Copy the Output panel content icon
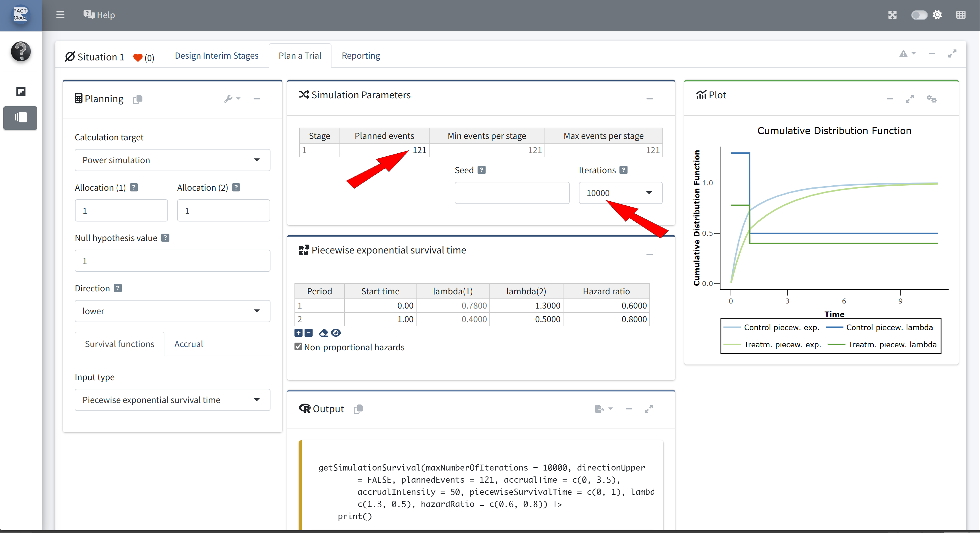Screen dimensions: 980x533 point(358,409)
